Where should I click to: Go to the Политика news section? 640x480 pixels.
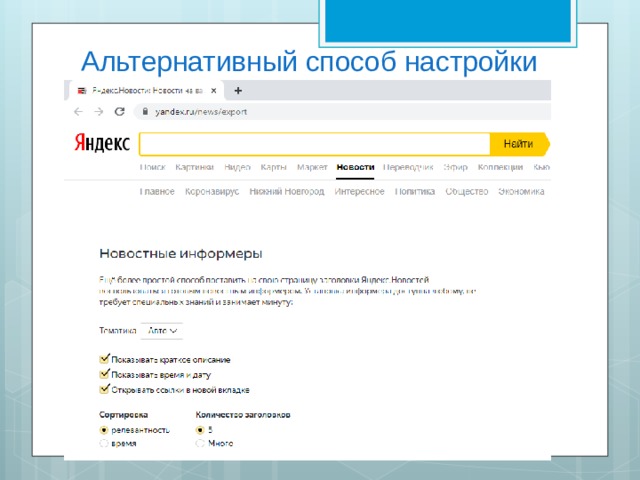415,191
